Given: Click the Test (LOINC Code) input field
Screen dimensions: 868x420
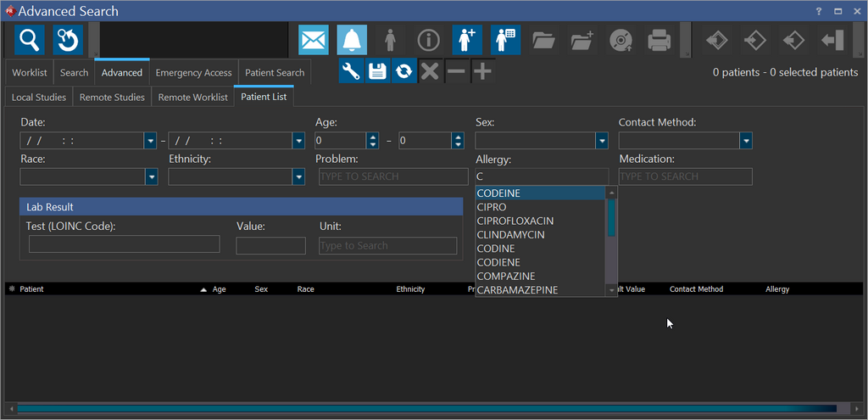Looking at the screenshot, I should [x=124, y=245].
